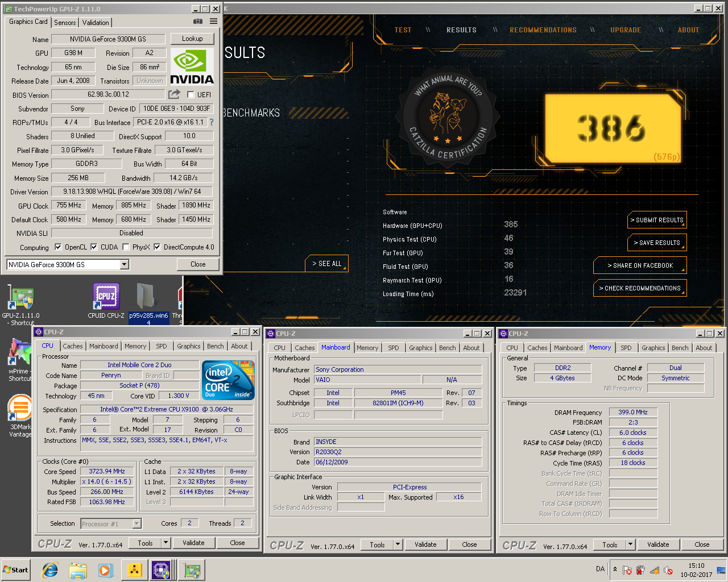The height and width of the screenshot is (582, 728).
Task: Click SUBMIT RESULTS in Catzilla
Action: (657, 220)
